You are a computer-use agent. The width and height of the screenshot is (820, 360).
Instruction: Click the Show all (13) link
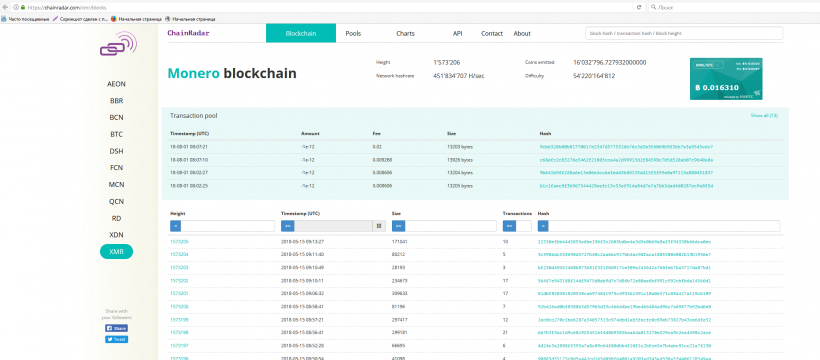pos(764,115)
